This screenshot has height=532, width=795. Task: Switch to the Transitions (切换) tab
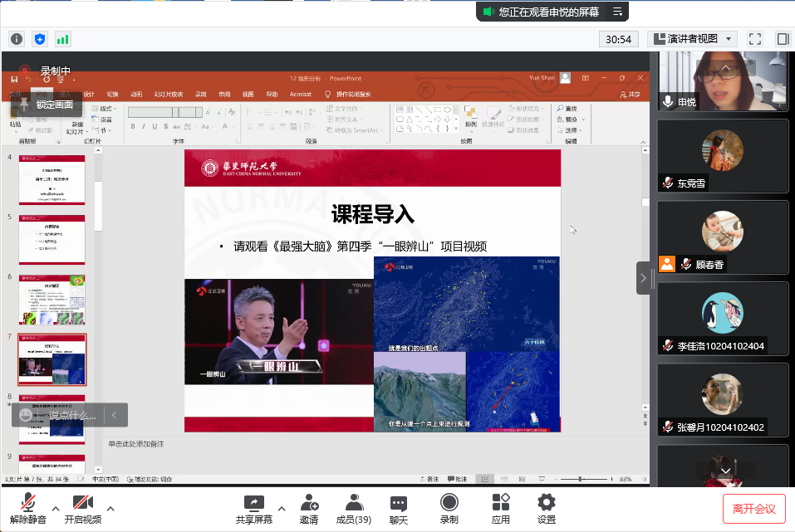pos(112,95)
